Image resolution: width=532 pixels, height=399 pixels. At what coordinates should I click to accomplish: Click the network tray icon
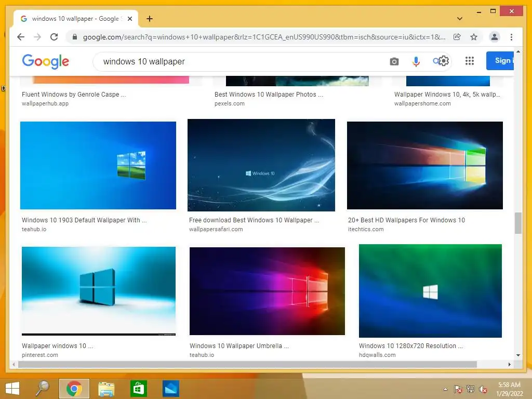(x=470, y=389)
